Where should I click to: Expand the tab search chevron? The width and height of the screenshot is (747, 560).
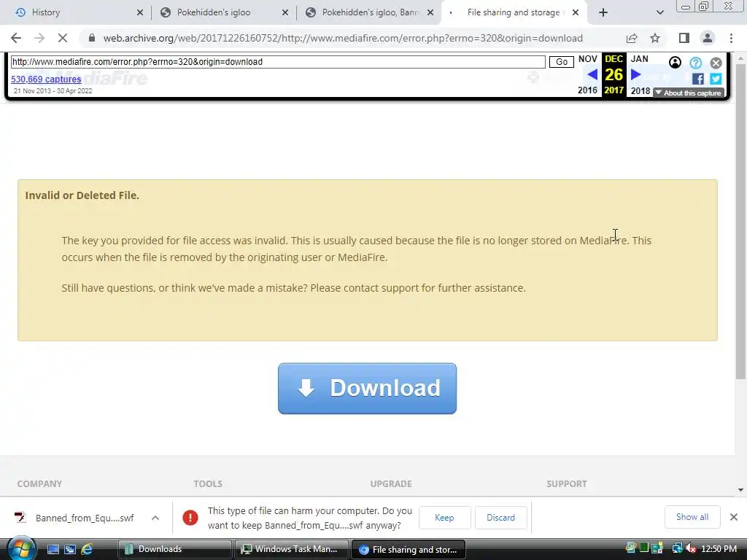[659, 12]
